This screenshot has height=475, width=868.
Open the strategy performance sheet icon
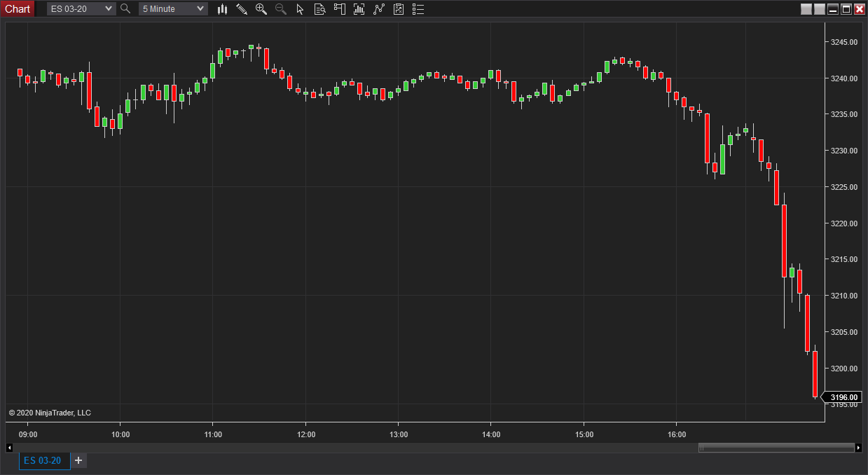coord(399,9)
